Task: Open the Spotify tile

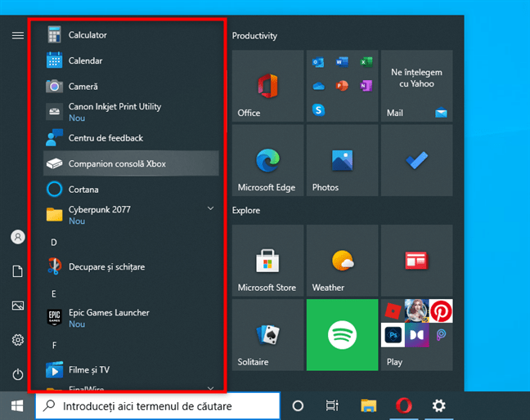Action: point(342,335)
